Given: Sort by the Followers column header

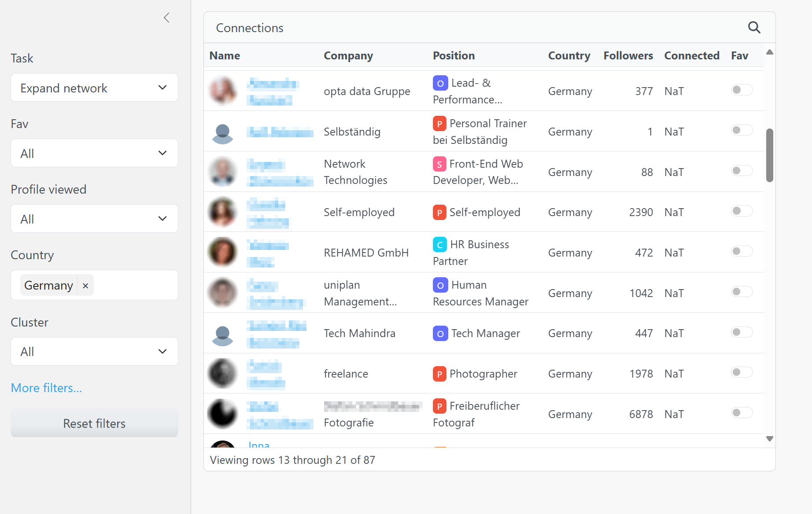Looking at the screenshot, I should click(628, 55).
